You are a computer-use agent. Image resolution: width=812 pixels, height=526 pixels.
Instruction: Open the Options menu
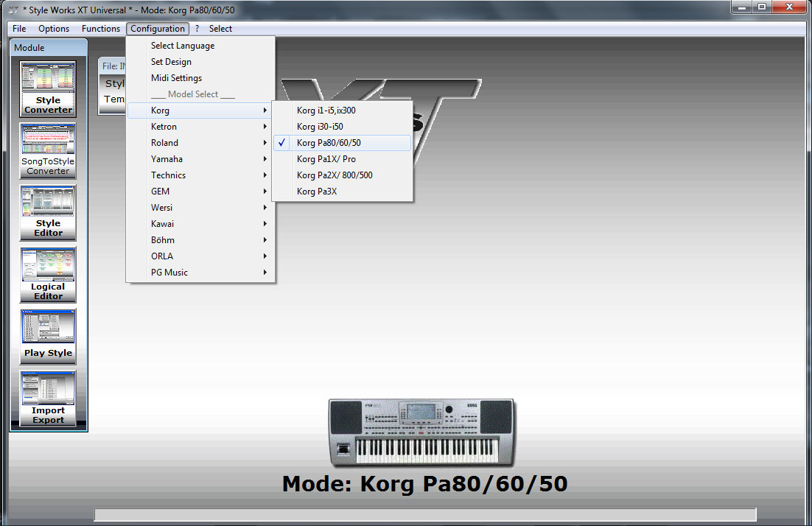click(53, 29)
